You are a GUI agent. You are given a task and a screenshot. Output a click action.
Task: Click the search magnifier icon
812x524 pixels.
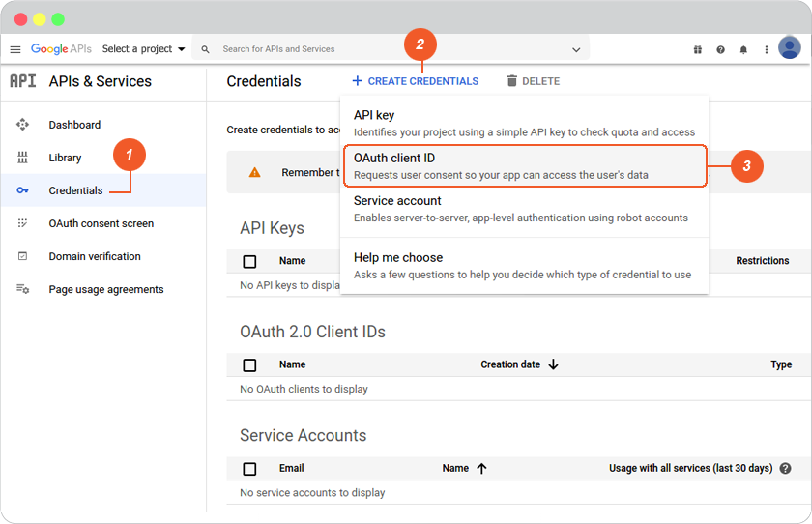(x=205, y=49)
